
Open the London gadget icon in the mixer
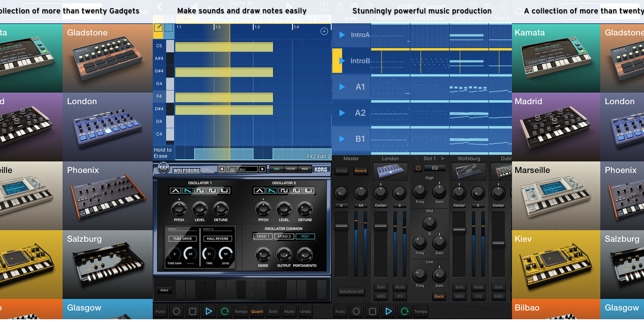tap(390, 172)
